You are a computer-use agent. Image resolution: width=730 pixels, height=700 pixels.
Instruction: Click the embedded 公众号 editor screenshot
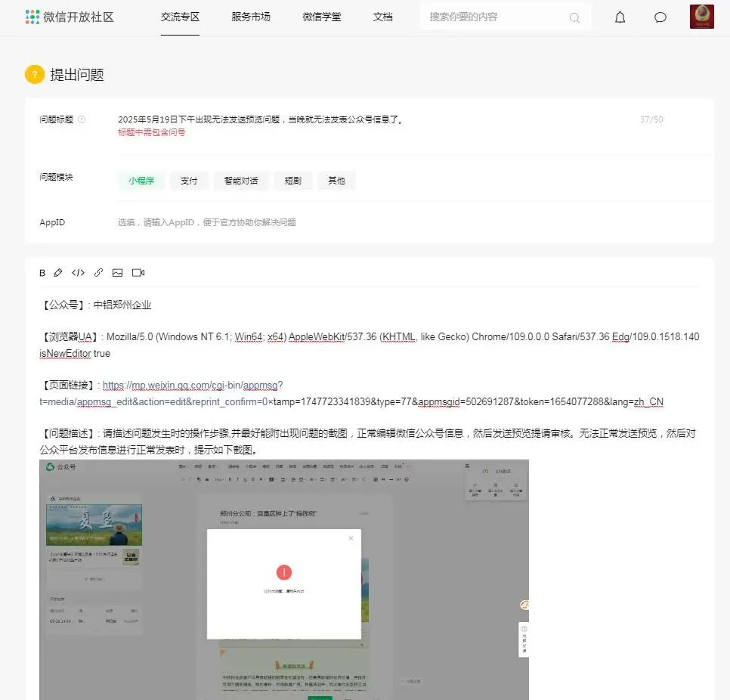click(x=284, y=580)
